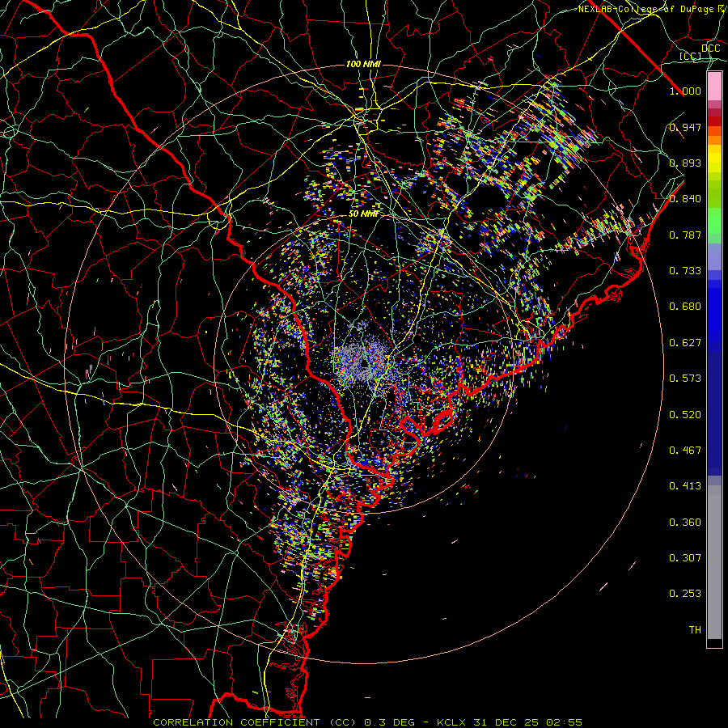The image size is (728, 728).
Task: Click the gray segment of the color bar
Action: coord(714,562)
